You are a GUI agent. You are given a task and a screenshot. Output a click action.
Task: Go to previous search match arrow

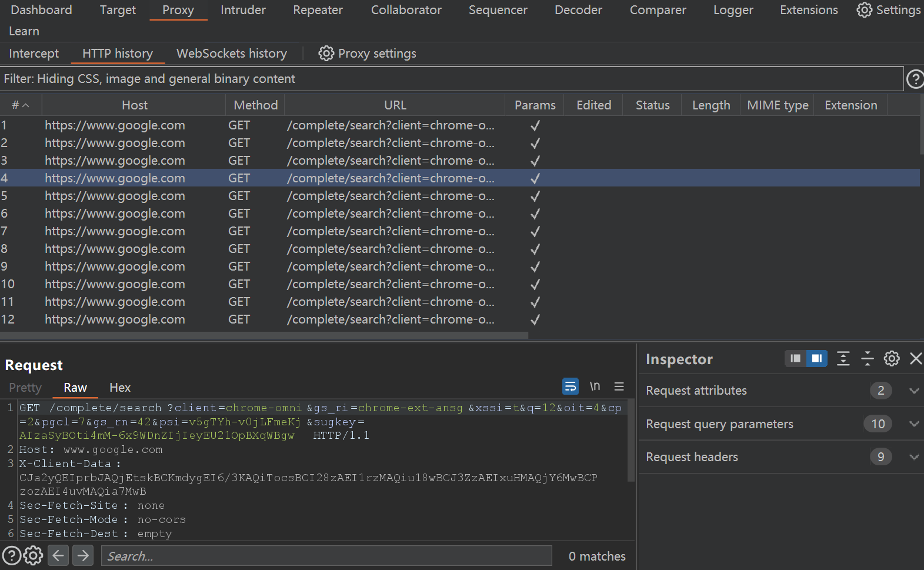[58, 555]
